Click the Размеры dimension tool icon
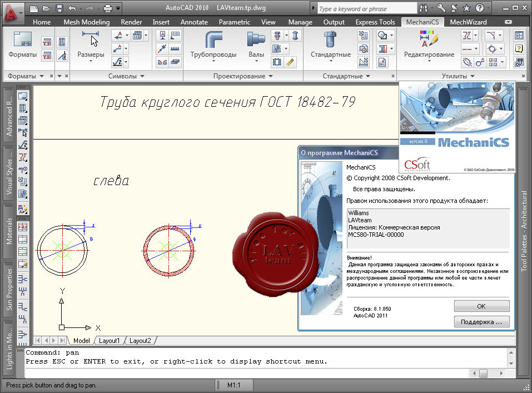The image size is (532, 393). [91, 39]
